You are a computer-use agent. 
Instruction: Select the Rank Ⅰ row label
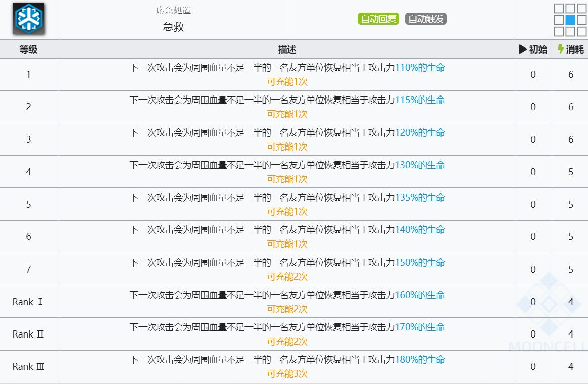point(28,302)
